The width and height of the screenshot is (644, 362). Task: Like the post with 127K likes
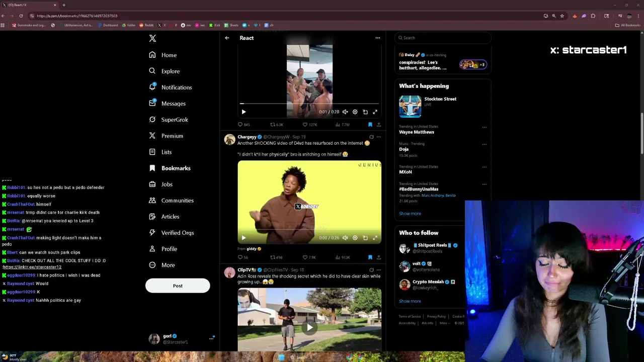[x=309, y=125]
